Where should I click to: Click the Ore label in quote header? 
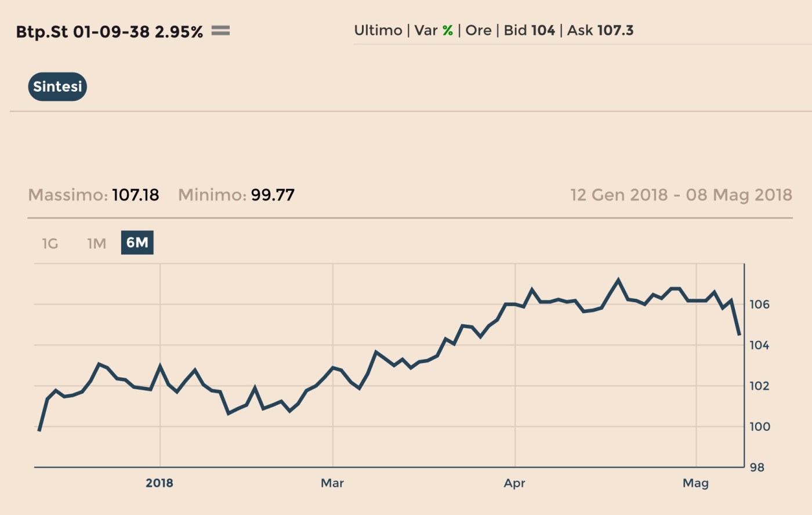point(478,31)
